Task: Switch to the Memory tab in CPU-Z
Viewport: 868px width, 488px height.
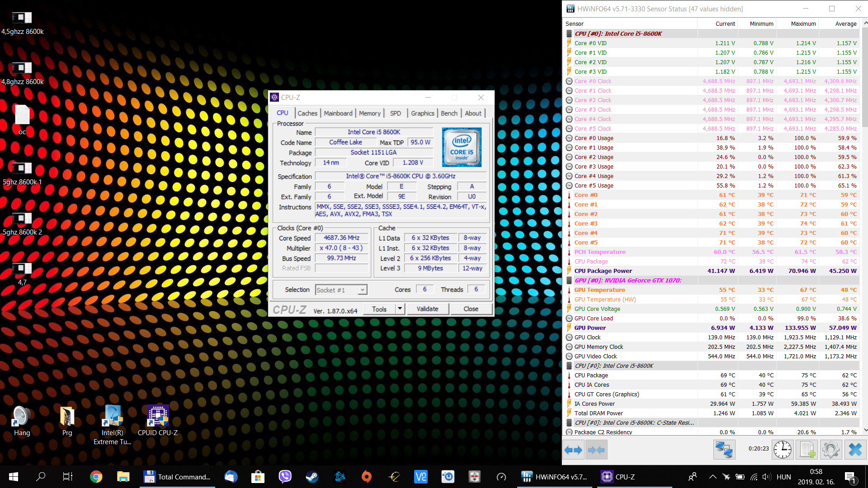Action: click(x=370, y=113)
